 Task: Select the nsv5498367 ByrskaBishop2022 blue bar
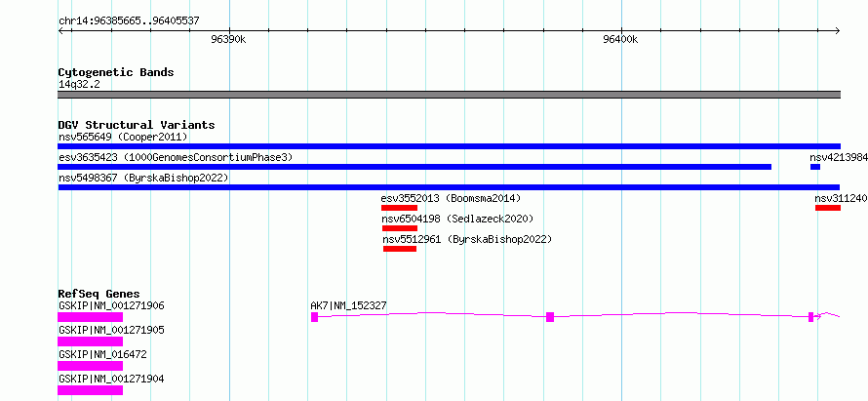449,187
